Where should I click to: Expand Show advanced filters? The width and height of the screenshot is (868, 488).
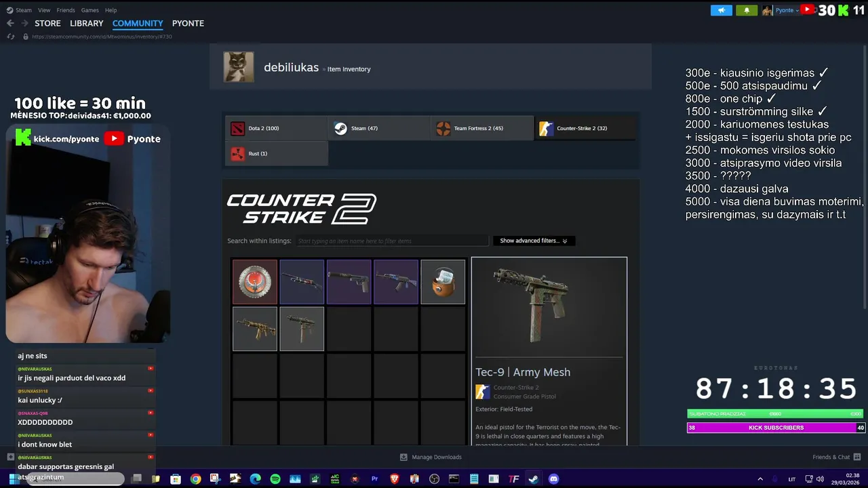point(534,241)
